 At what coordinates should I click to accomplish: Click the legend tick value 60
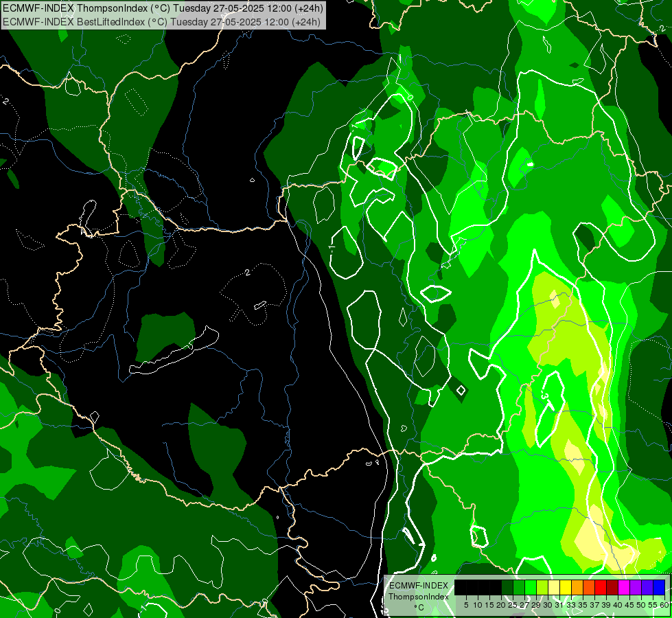[664, 605]
